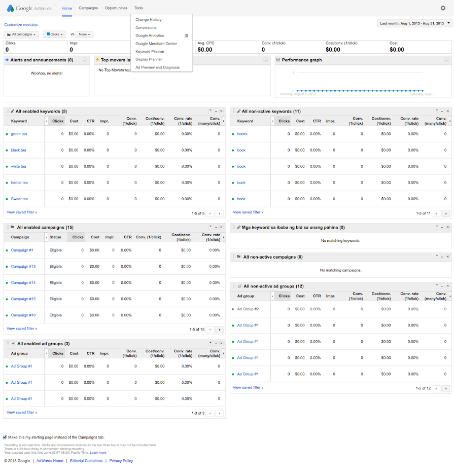This screenshot has width=454, height=476.
Task: Select Keyword Planner from the Tools menu
Action: [x=150, y=51]
